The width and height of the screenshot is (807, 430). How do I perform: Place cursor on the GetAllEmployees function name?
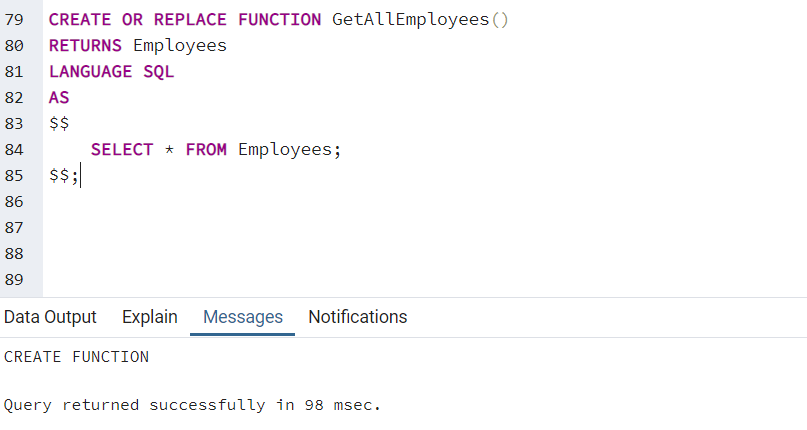point(410,20)
